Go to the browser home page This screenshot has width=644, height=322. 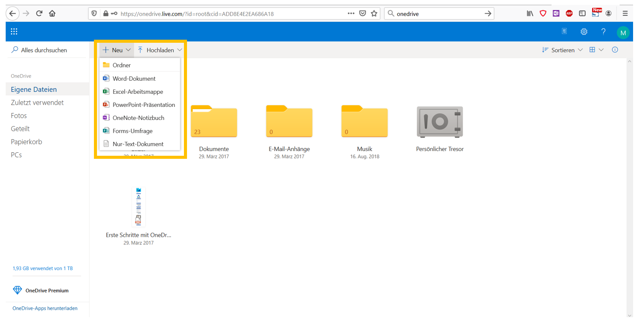[52, 14]
